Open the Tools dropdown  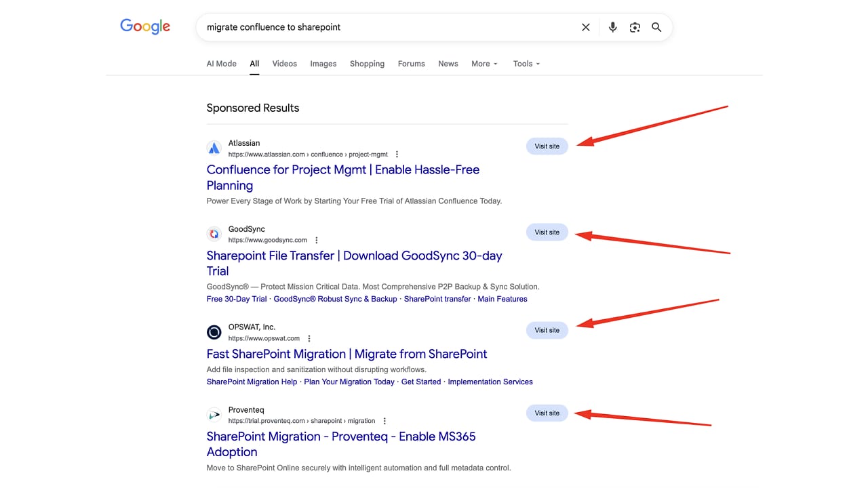click(x=527, y=64)
